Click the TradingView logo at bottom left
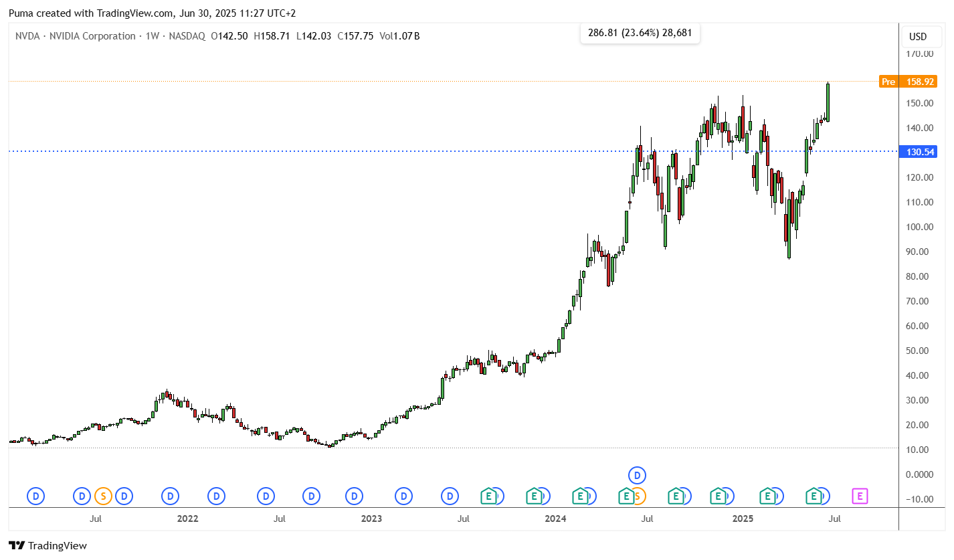954x560 pixels. coord(47,545)
